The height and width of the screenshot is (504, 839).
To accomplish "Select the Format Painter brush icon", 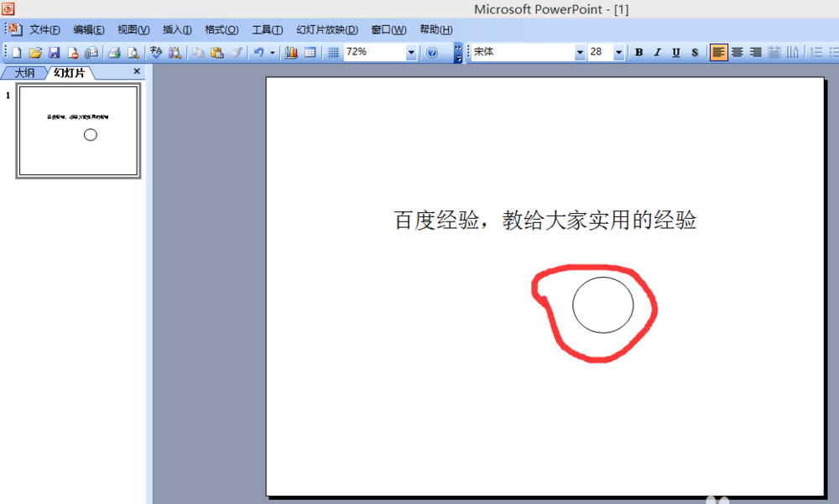I will [236, 53].
